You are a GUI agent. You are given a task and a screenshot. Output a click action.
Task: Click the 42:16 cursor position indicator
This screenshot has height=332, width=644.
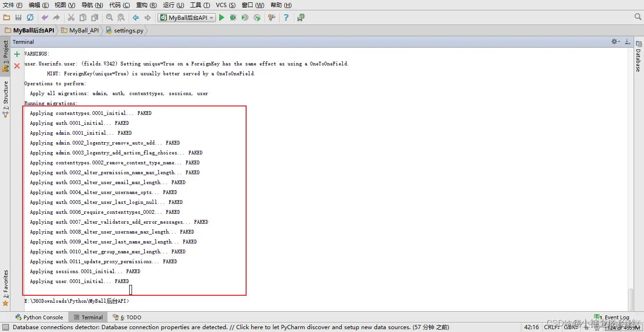coord(531,327)
